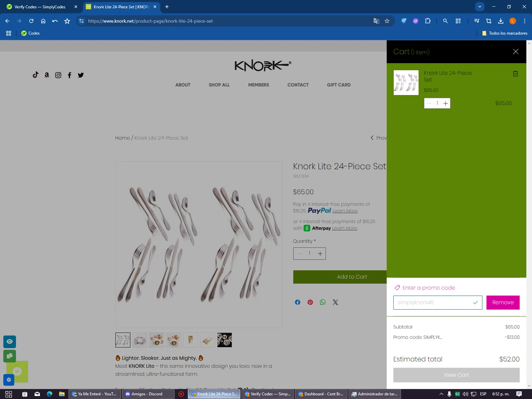Open Knork Instagram icon
Image resolution: width=532 pixels, height=399 pixels.
pyautogui.click(x=58, y=75)
